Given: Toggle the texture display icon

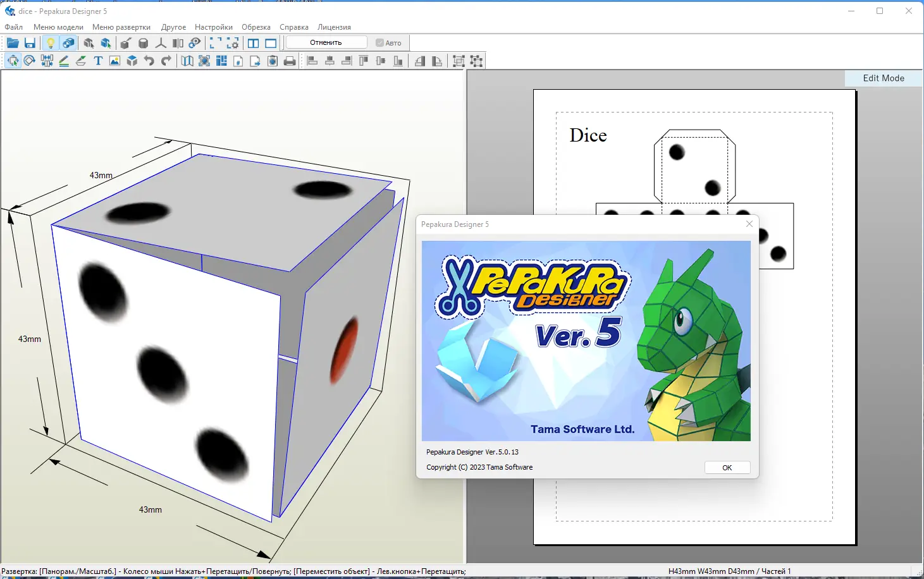Looking at the screenshot, I should point(68,42).
